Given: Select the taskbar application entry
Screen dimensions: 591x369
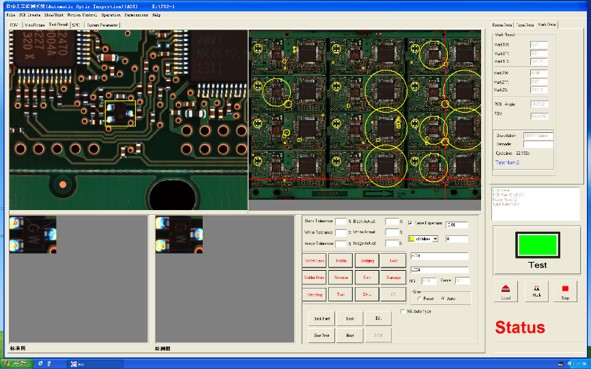Looking at the screenshot, I should tap(96, 364).
